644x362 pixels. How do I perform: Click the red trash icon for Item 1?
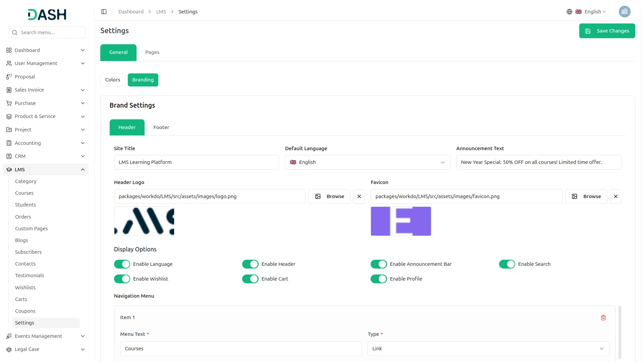click(603, 318)
